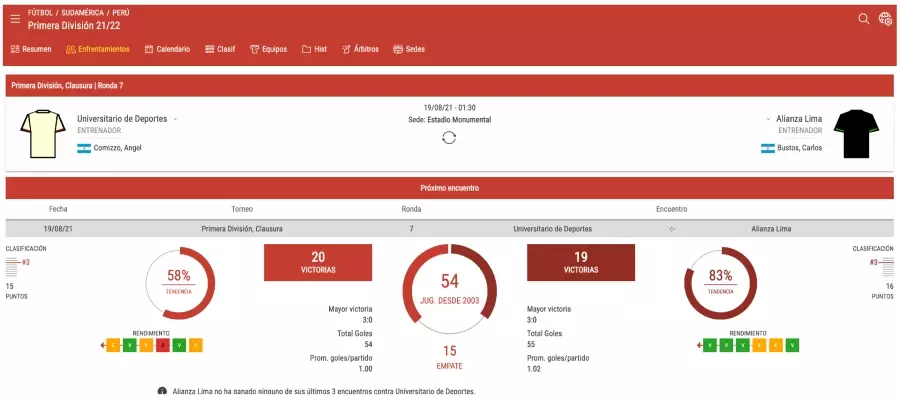The width and height of the screenshot is (900, 401).
Task: Expand the dropdown chevron next to Alianza Lima
Action: click(x=768, y=119)
